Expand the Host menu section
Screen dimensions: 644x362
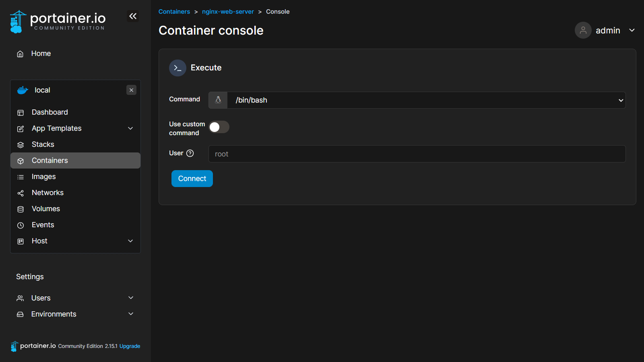pyautogui.click(x=130, y=241)
